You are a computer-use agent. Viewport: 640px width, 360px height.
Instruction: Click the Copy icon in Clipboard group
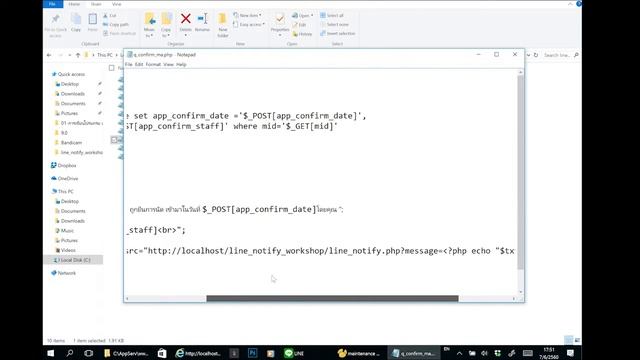coord(76,19)
